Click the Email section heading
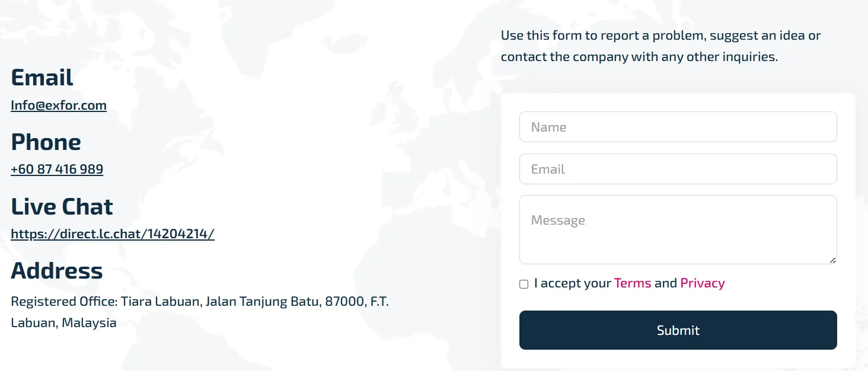The height and width of the screenshot is (371, 868). click(42, 78)
